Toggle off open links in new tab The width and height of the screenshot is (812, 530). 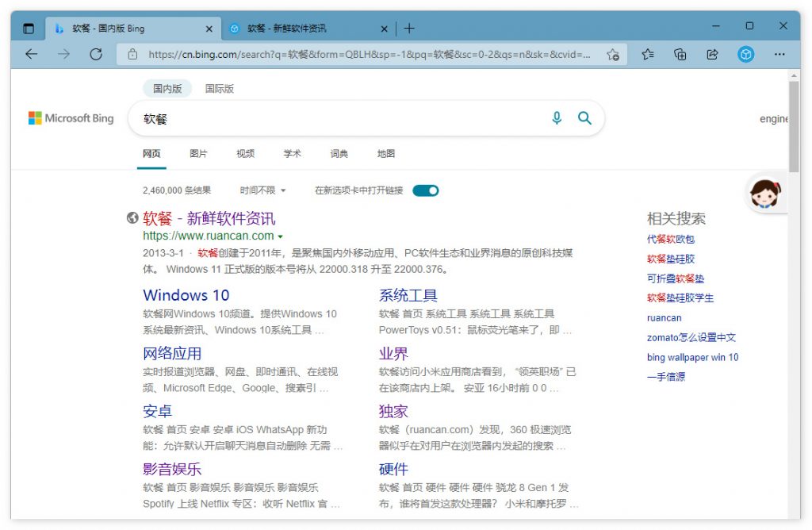[425, 190]
